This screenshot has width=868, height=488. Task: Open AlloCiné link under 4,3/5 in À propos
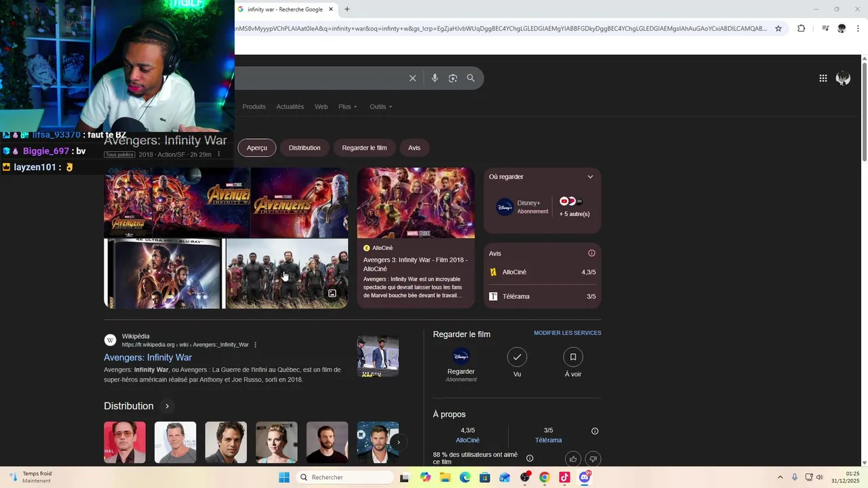pyautogui.click(x=468, y=440)
